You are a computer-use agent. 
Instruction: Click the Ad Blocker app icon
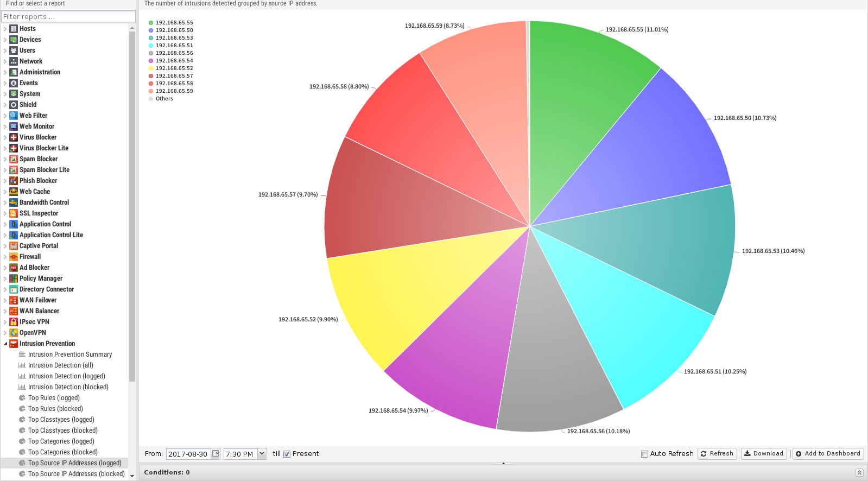[14, 268]
